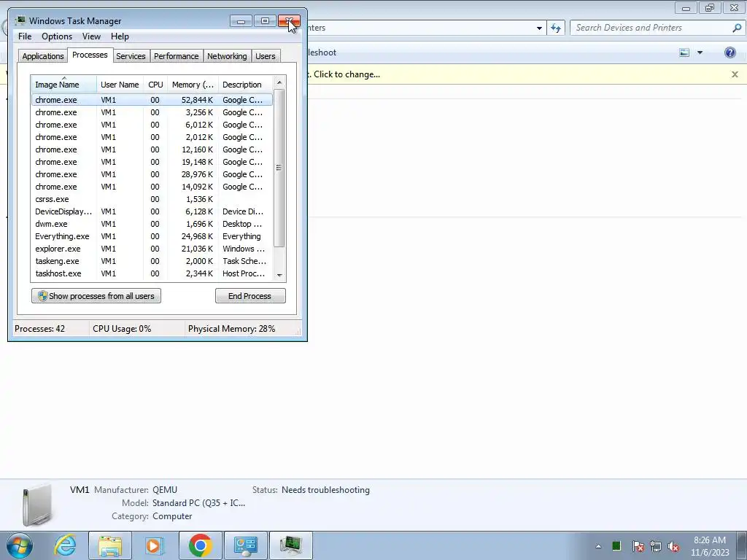Minimize the Task Manager window
This screenshot has width=747, height=560.
(241, 21)
